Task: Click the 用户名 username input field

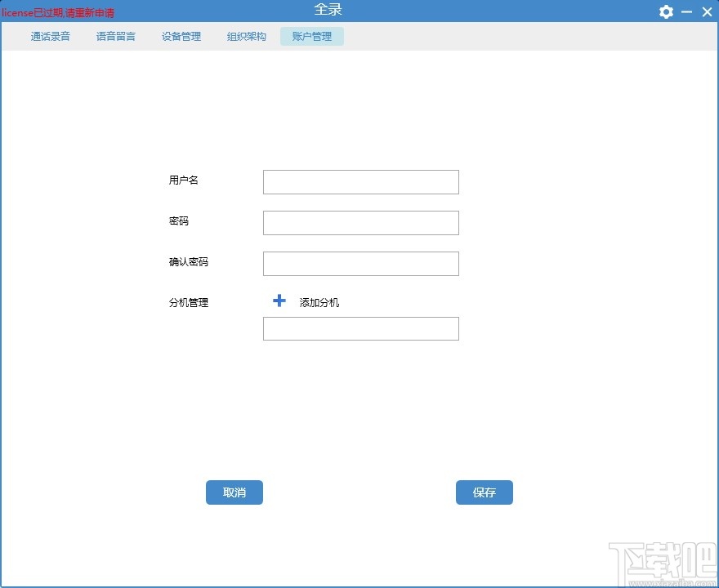Action: (x=360, y=181)
